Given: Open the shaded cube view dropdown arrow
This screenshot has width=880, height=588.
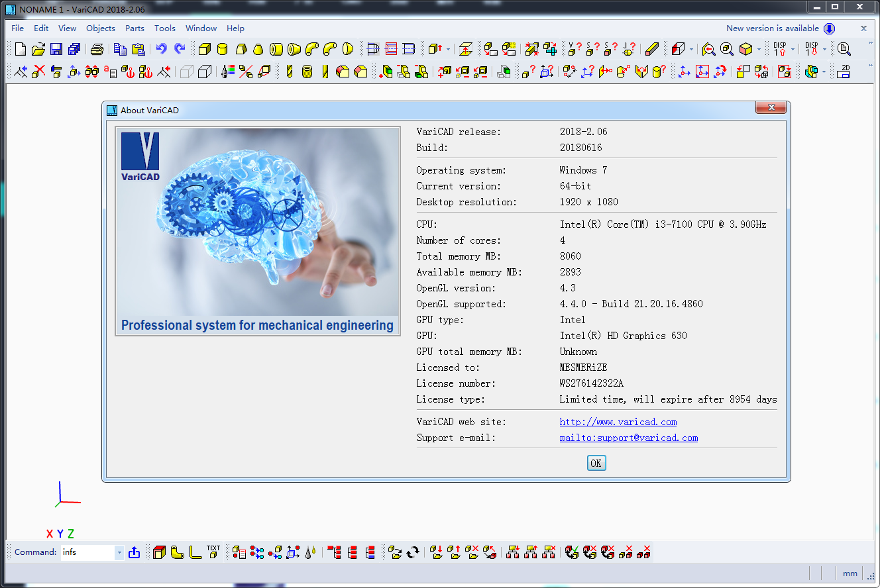Looking at the screenshot, I should [759, 48].
